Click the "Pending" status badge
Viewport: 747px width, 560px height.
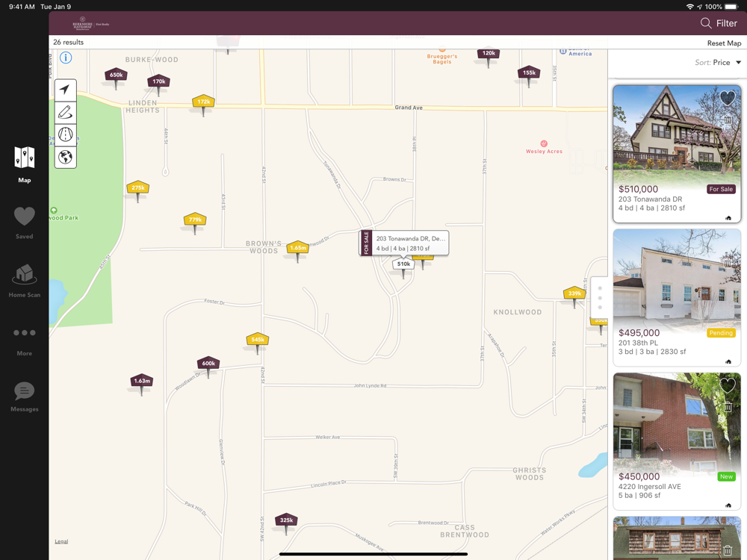721,333
